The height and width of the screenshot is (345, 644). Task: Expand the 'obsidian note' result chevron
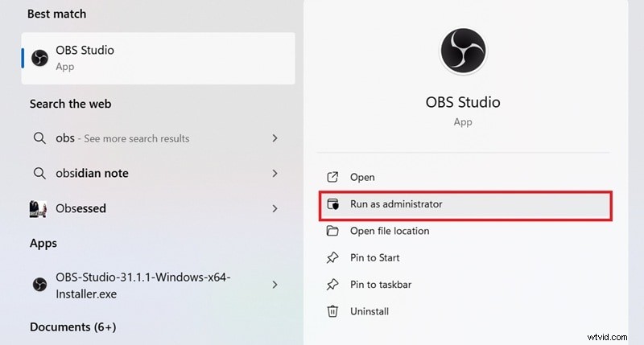click(x=275, y=173)
